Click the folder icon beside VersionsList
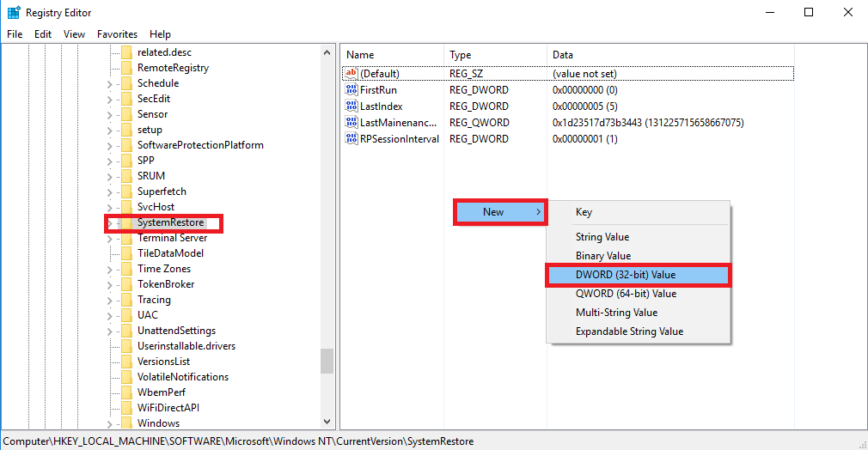This screenshot has width=868, height=450. point(127,361)
